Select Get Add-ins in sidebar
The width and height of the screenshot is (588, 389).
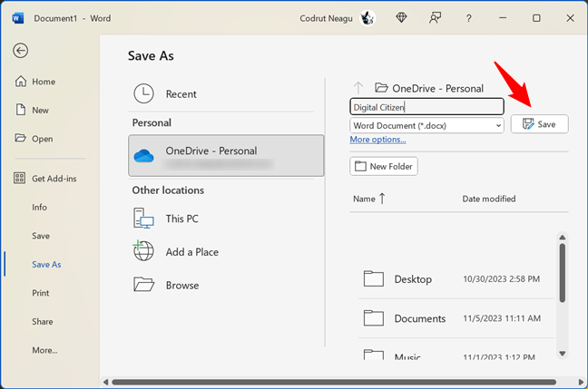pos(54,179)
